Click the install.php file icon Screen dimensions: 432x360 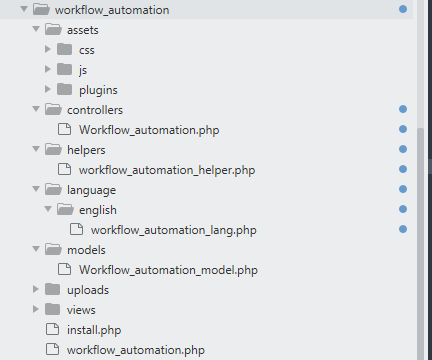coord(53,329)
